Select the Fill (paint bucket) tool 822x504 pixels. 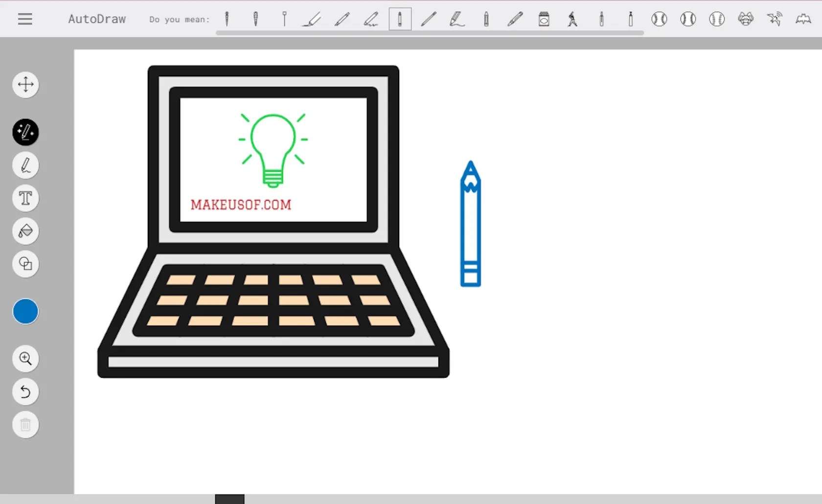25,231
